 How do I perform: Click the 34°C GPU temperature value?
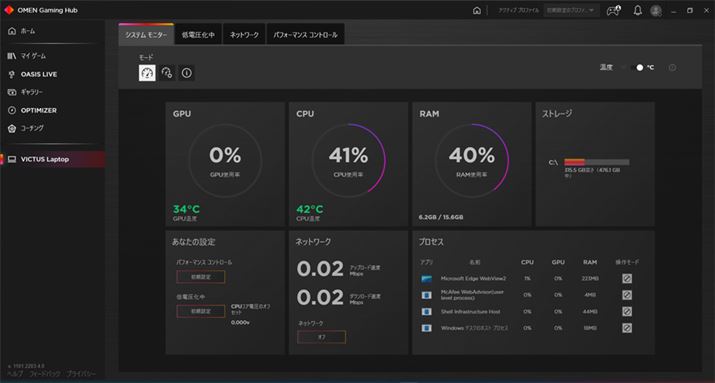point(186,209)
